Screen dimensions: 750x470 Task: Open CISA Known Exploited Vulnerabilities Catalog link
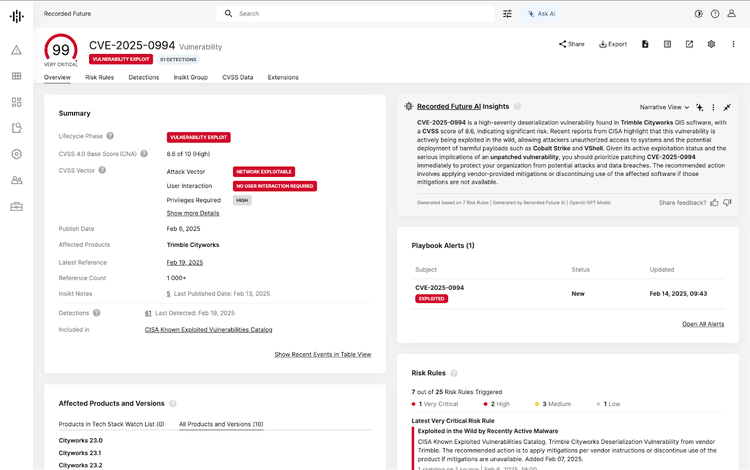pos(209,330)
